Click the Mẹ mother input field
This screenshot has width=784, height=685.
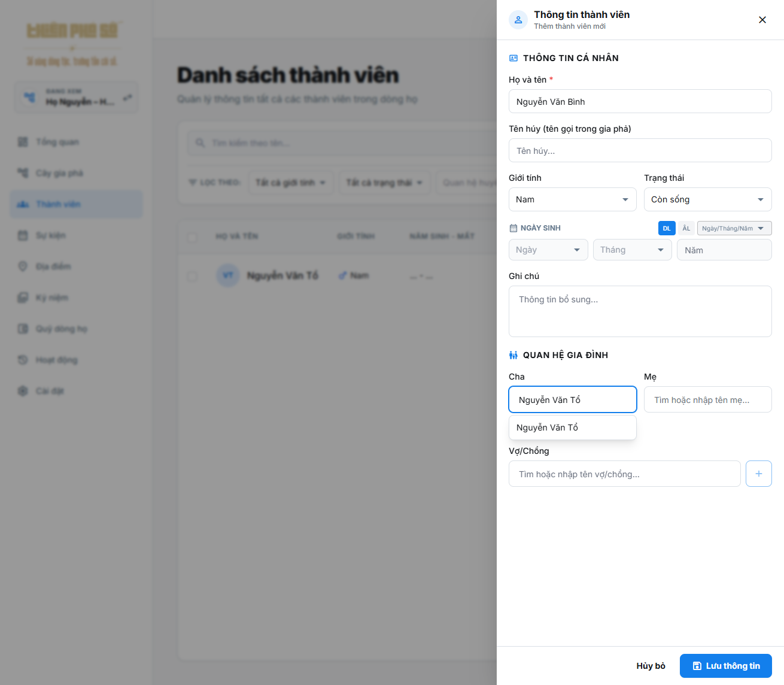point(708,399)
